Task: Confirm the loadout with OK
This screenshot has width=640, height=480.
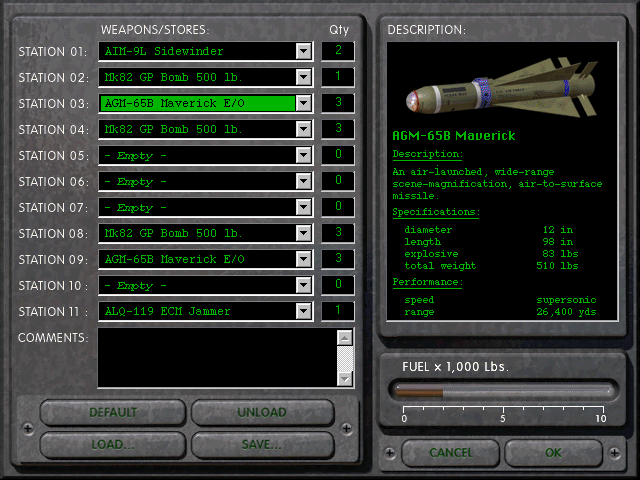Action: (553, 453)
